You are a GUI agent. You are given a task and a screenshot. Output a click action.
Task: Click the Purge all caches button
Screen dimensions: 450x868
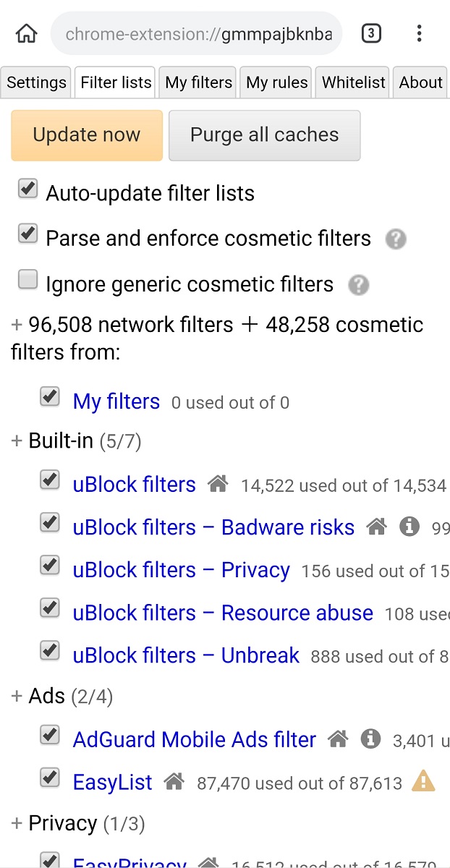264,135
